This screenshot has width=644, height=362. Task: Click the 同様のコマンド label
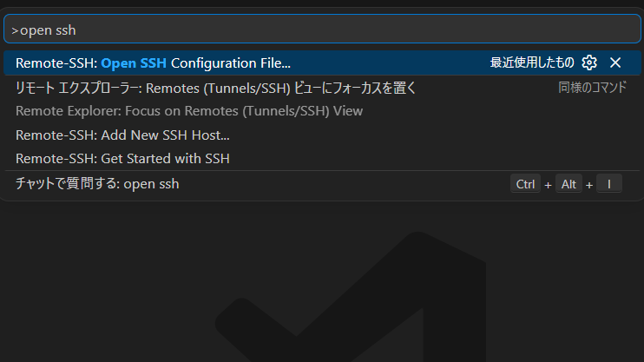pos(592,87)
